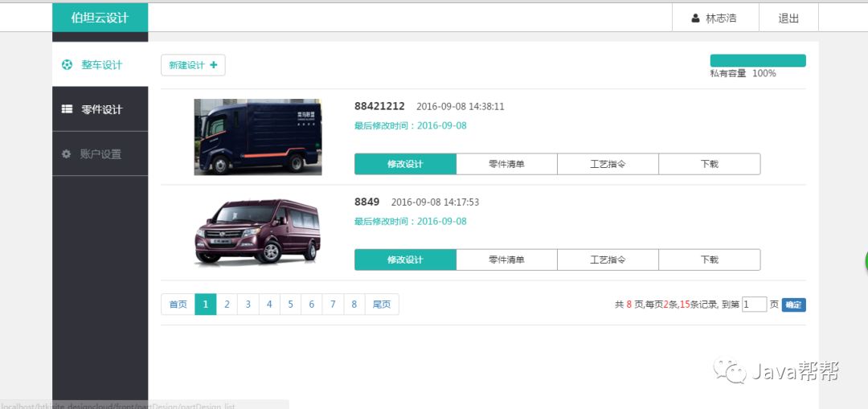Click 退出 to log out
Viewport: 868px width, 409px height.
[788, 18]
